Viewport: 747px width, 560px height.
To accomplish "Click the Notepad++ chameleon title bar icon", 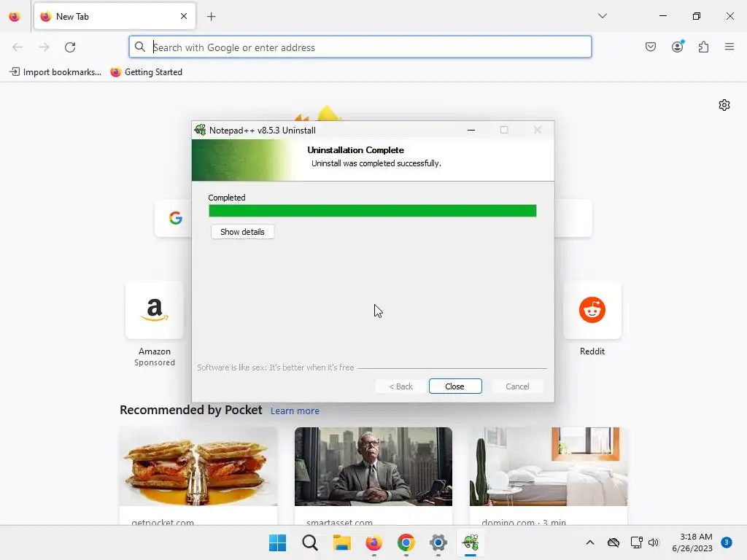I will [200, 130].
